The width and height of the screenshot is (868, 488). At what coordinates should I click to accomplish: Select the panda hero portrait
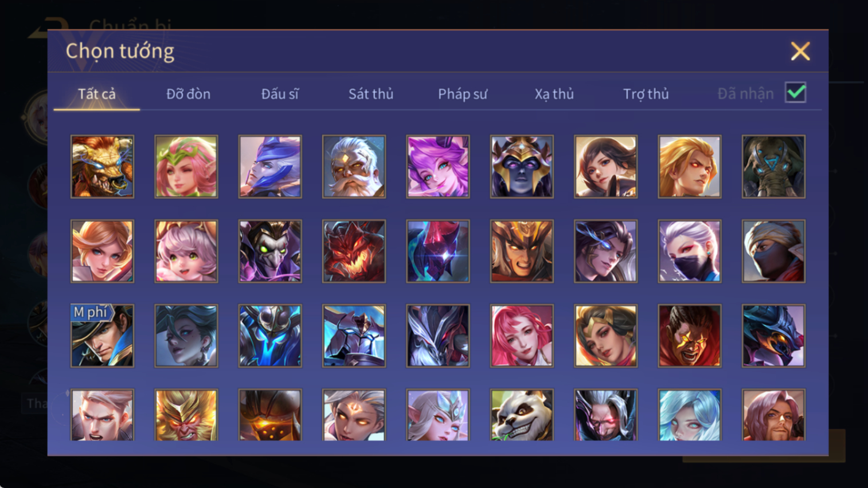[x=522, y=415]
